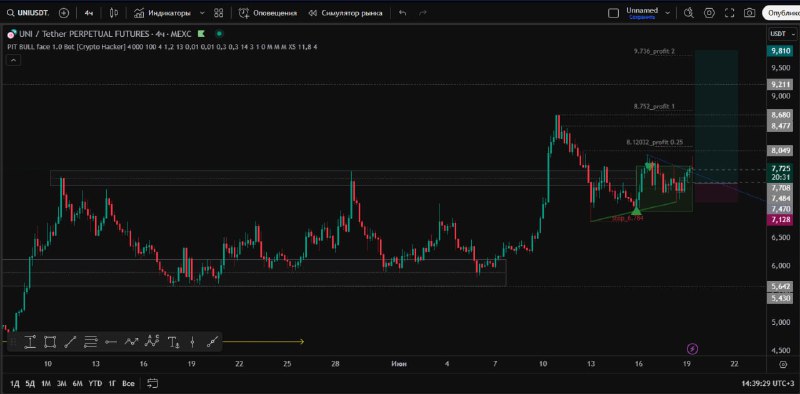800x394 pixels.
Task: Open quick search magnifier icon
Action: [x=689, y=13]
